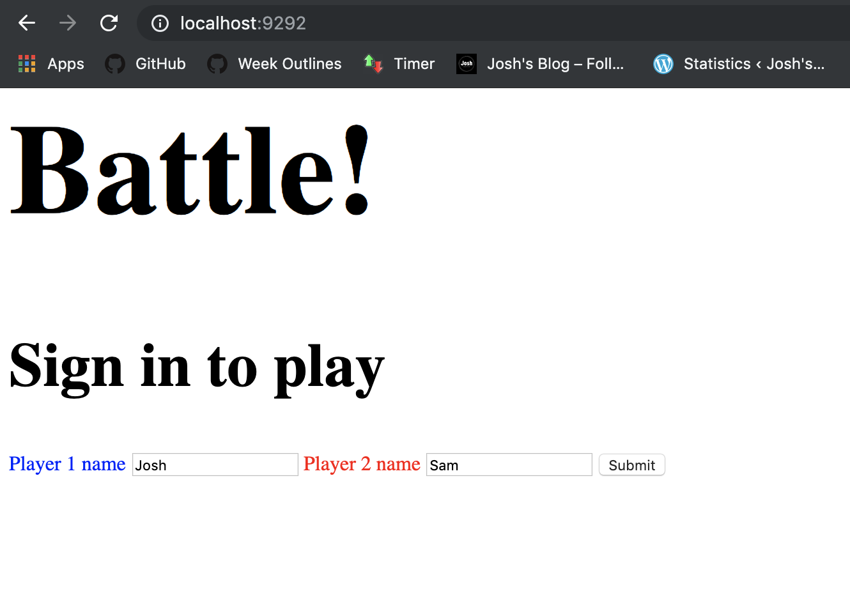
Task: Open the Week Outlines bookmark
Action: [x=289, y=64]
